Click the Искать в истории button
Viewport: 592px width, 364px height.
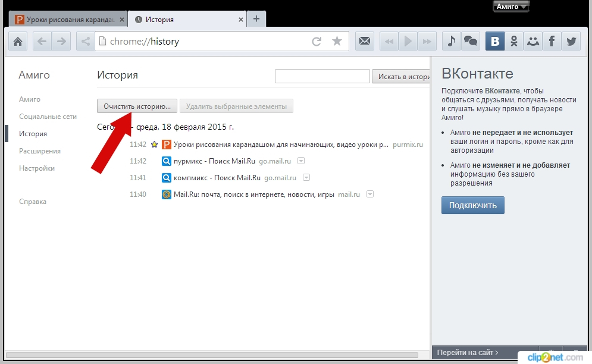pos(401,76)
